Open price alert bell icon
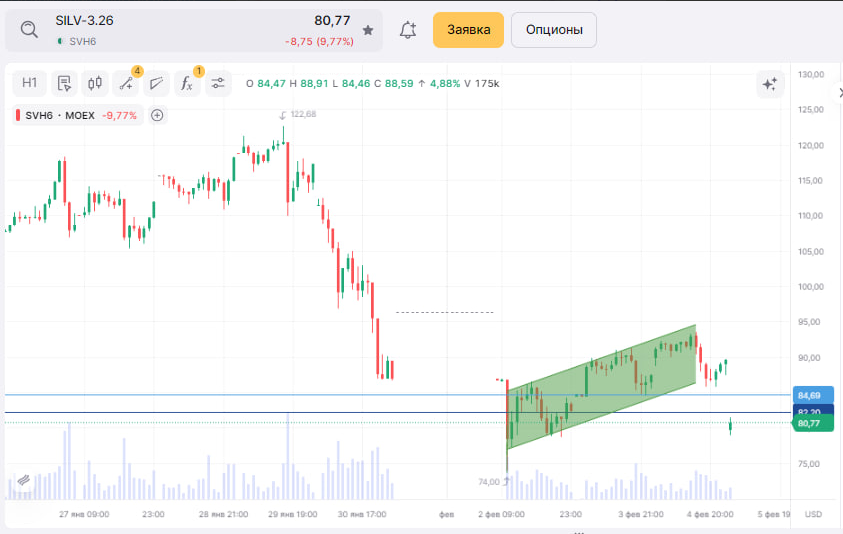Viewport: 843px width, 534px height. (407, 30)
